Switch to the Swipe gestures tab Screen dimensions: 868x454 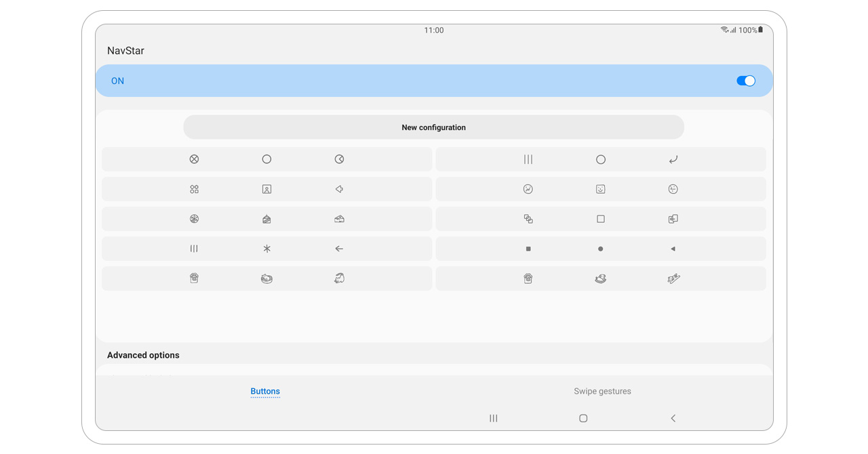(602, 391)
